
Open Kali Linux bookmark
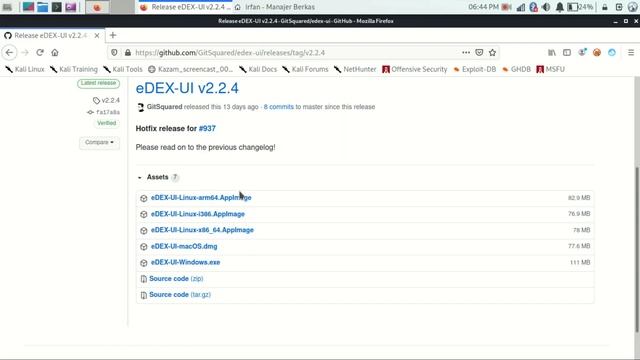pyautogui.click(x=25, y=69)
